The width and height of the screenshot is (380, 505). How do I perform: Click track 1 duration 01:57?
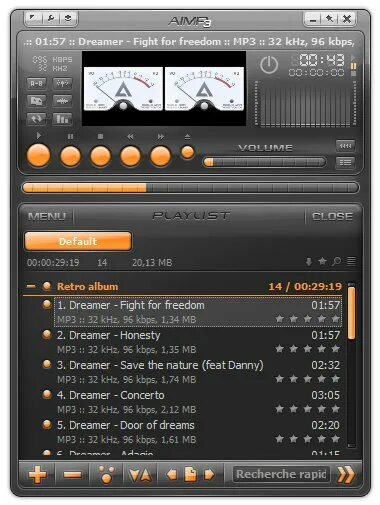pyautogui.click(x=325, y=305)
